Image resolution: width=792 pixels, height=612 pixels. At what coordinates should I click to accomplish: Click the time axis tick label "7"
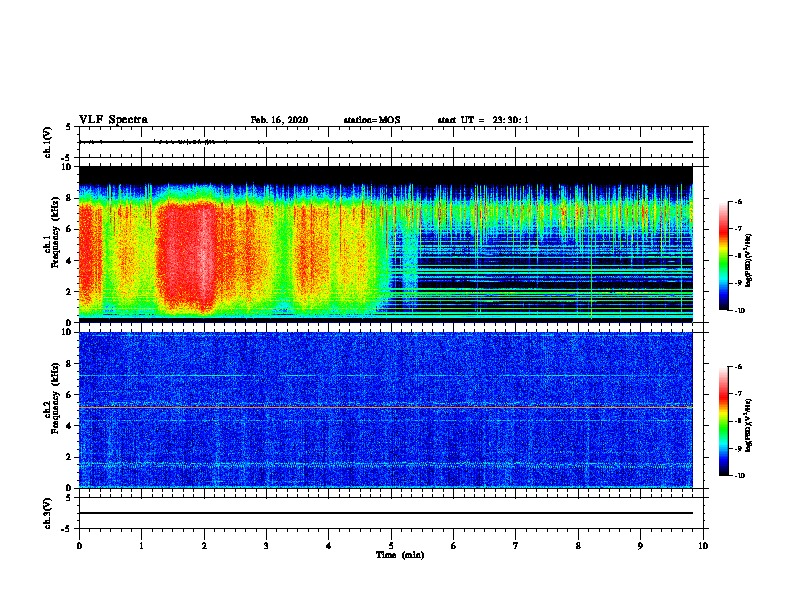pos(516,546)
